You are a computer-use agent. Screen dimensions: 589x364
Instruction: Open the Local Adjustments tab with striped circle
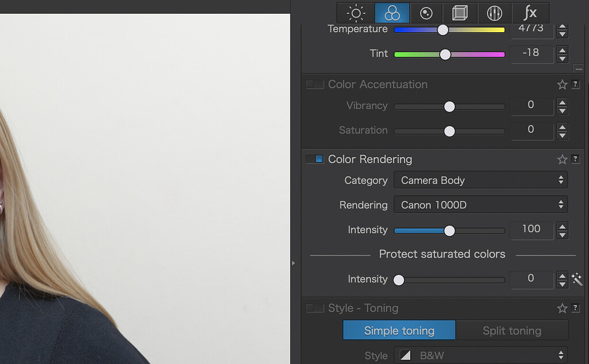[494, 13]
